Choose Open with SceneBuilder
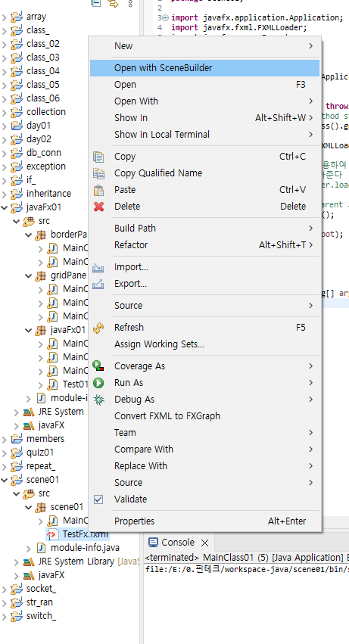Image resolution: width=349 pixels, height=644 pixels. click(x=204, y=68)
